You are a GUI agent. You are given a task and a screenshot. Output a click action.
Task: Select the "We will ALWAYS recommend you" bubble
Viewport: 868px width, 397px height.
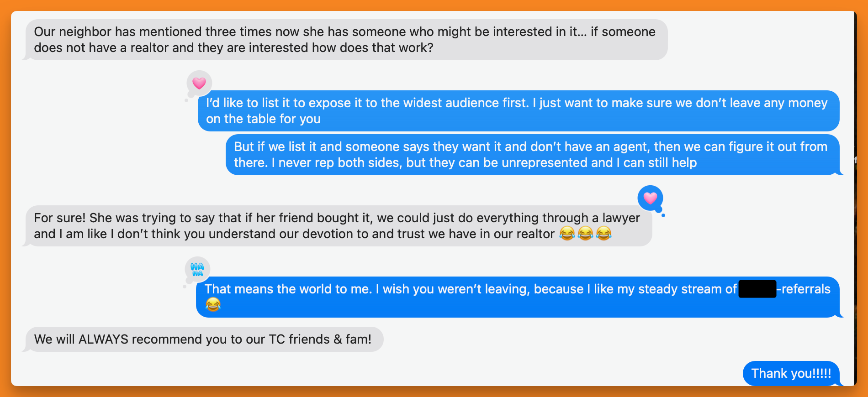[x=203, y=339]
